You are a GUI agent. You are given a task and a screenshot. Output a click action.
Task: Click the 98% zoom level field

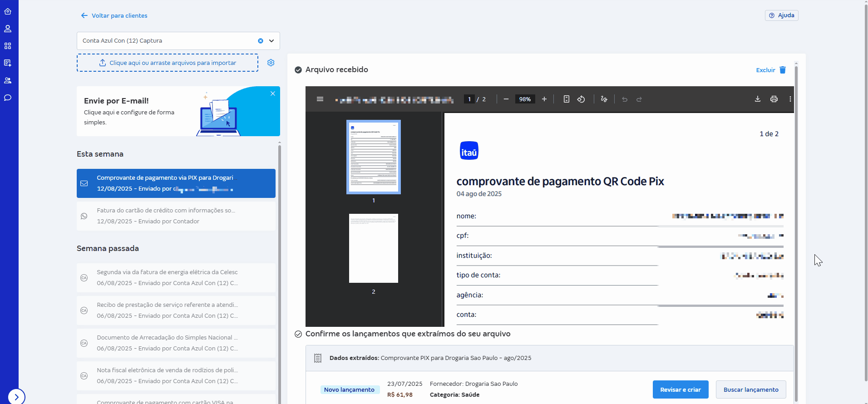click(525, 99)
